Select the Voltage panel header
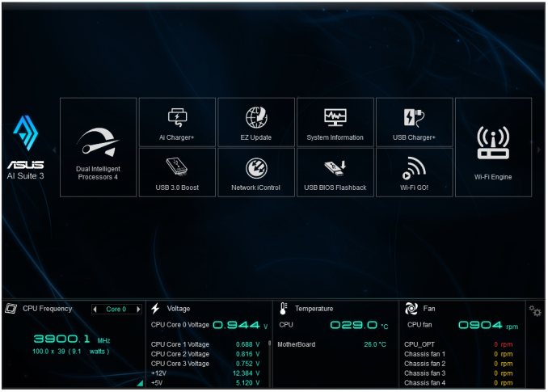The height and width of the screenshot is (392, 548). click(x=179, y=309)
